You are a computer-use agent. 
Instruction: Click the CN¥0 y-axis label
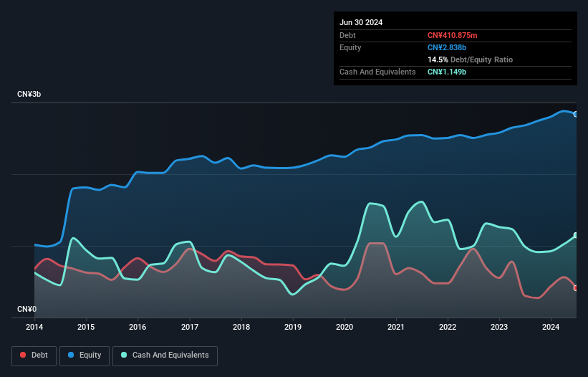pos(26,310)
